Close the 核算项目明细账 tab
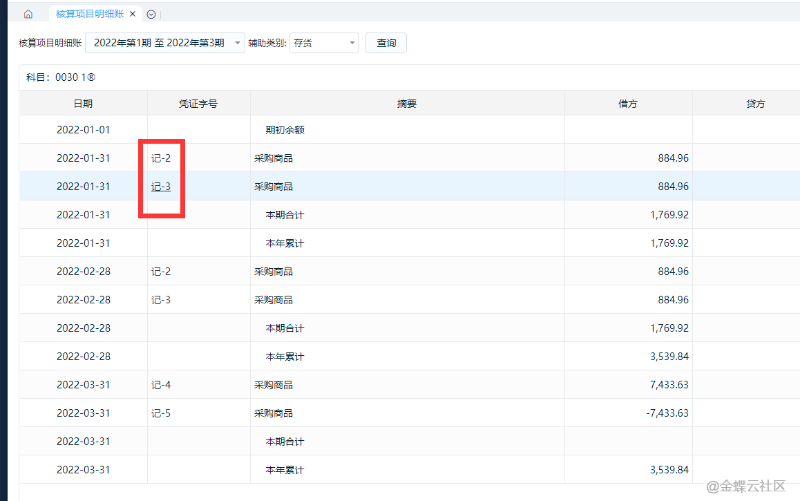800x501 pixels. [133, 14]
